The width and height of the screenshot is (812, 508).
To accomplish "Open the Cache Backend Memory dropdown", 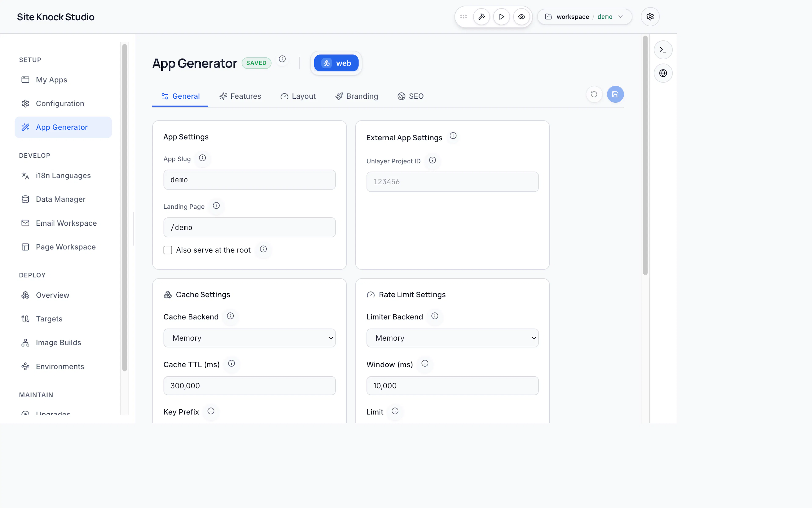I will (x=249, y=338).
